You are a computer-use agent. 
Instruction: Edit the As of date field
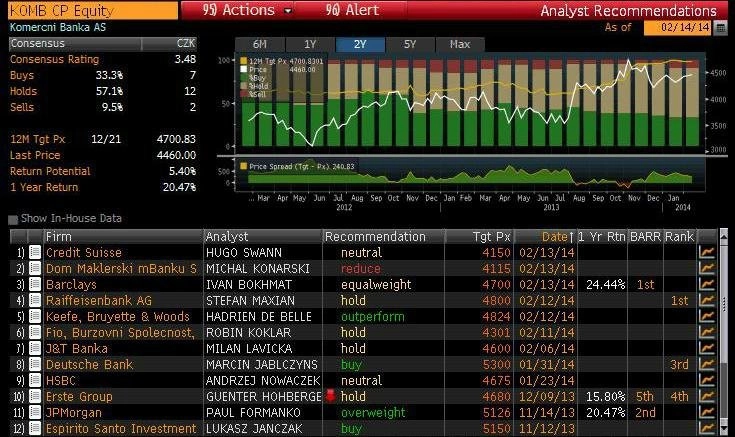(678, 28)
